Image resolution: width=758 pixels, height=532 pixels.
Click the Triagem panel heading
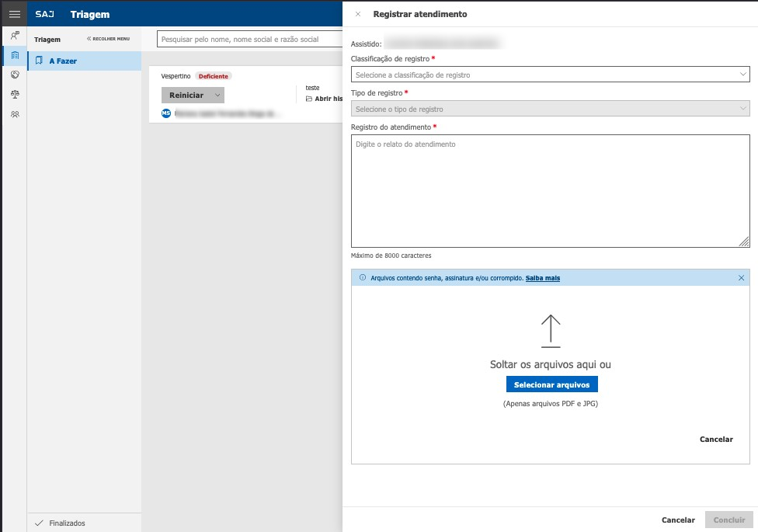coord(47,40)
